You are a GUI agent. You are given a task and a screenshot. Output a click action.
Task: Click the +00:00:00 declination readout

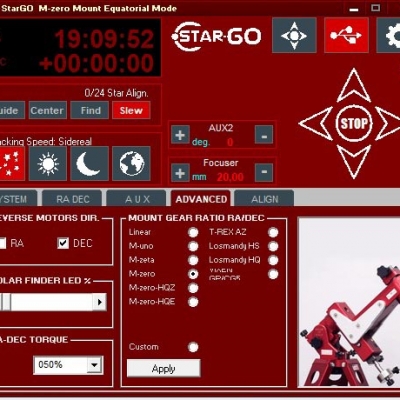96,64
